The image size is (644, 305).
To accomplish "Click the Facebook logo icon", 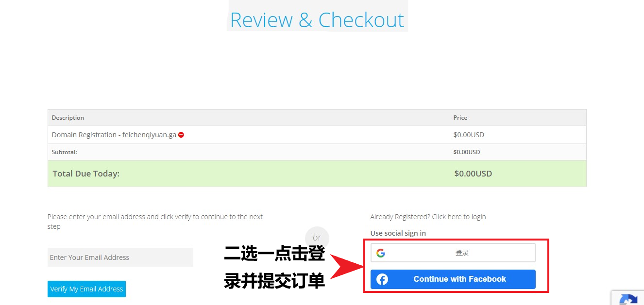I will [382, 279].
